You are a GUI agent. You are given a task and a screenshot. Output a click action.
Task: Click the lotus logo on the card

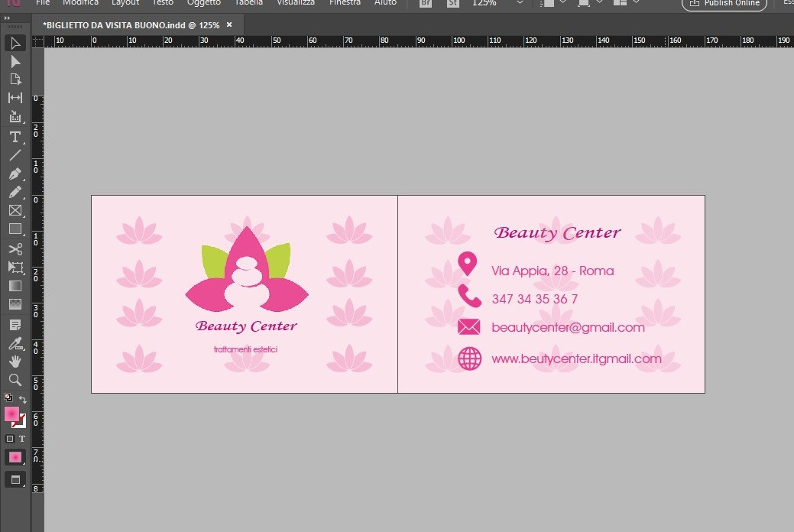pyautogui.click(x=247, y=270)
